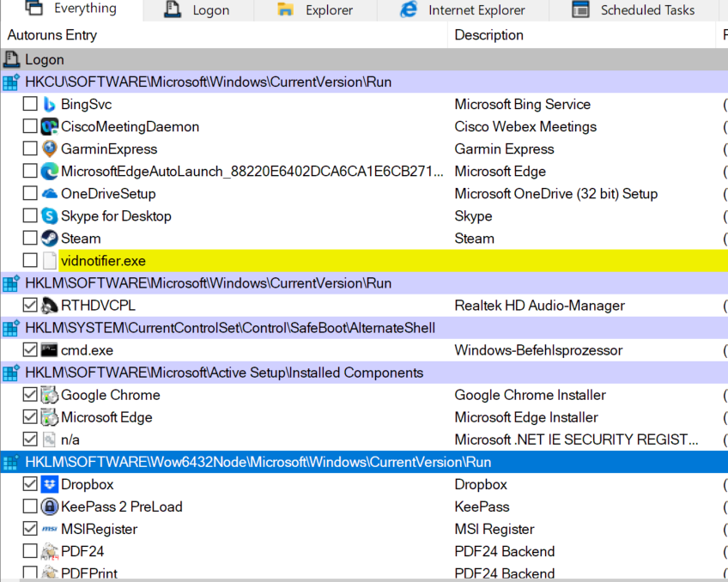Sort by Description column header
Screen dimensions: 728x582
point(582,35)
